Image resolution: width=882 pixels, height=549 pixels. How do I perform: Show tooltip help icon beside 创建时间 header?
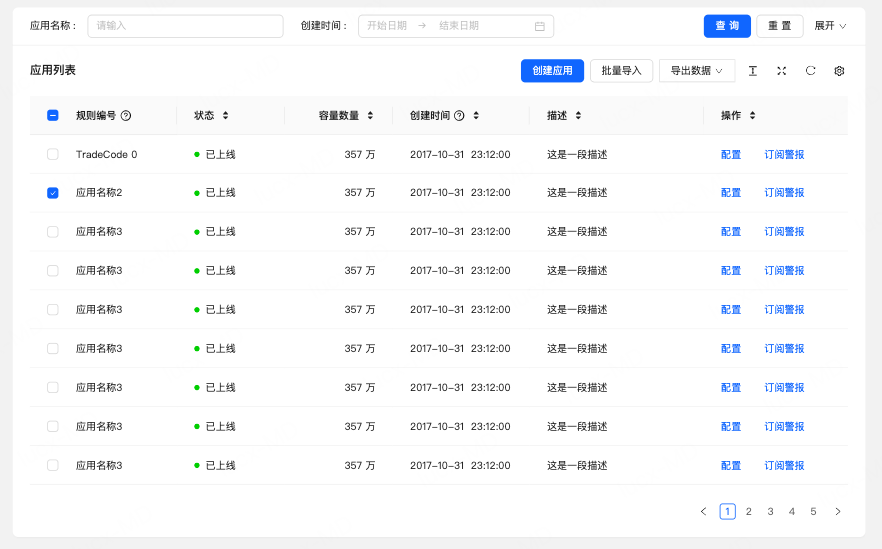pyautogui.click(x=459, y=116)
